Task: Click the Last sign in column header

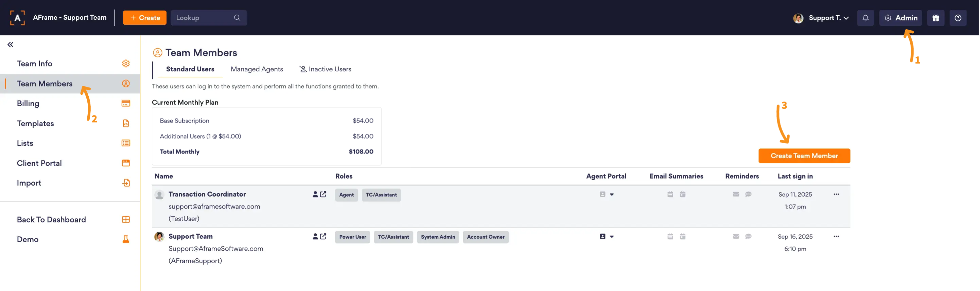Action: [x=795, y=177]
